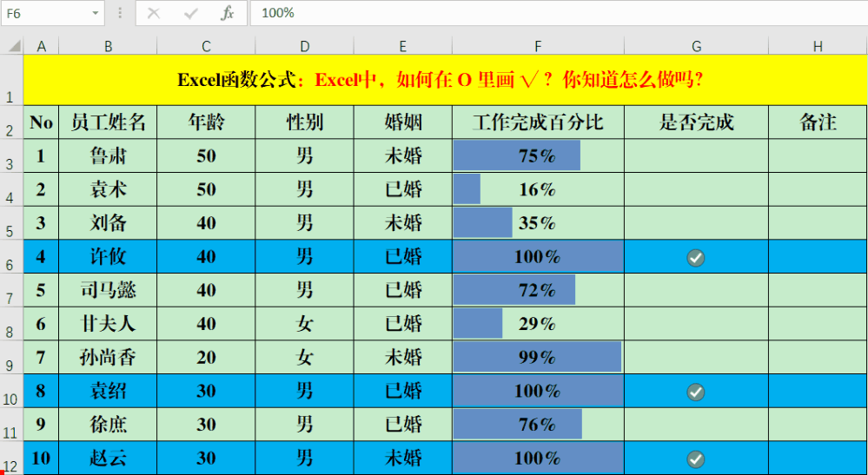Viewport: 868px width, 475px height.
Task: Click the 是否完成 header cell
Action: (696, 122)
